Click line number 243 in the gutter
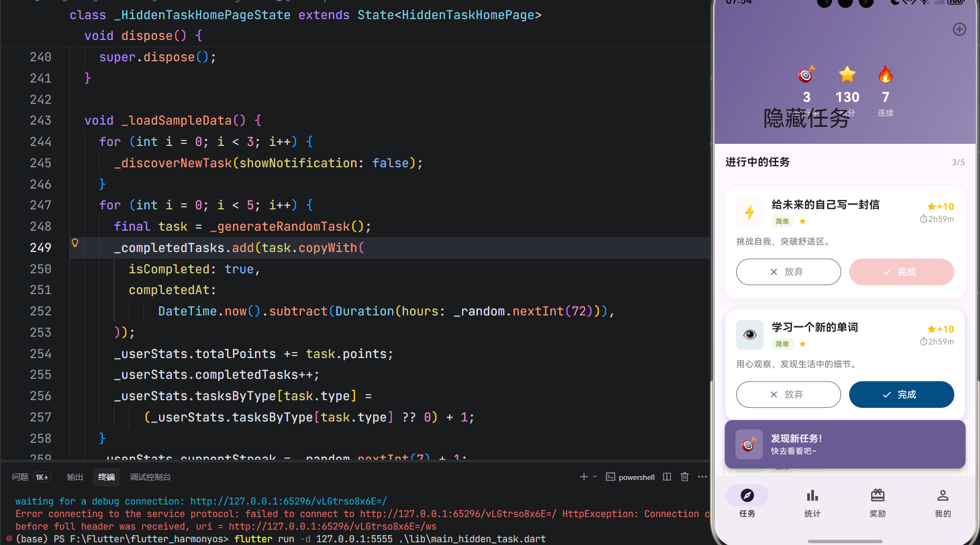Image resolution: width=980 pixels, height=545 pixels. point(40,120)
